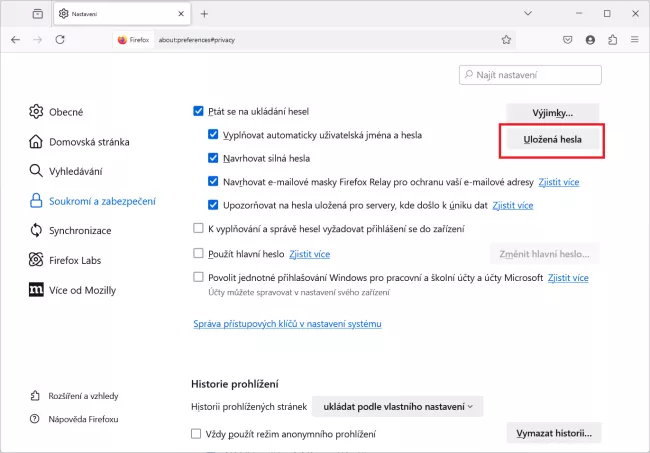This screenshot has width=650, height=453.
Task: Enable 'Vždy použít režim anonymního prohlížení'
Action: 197,434
